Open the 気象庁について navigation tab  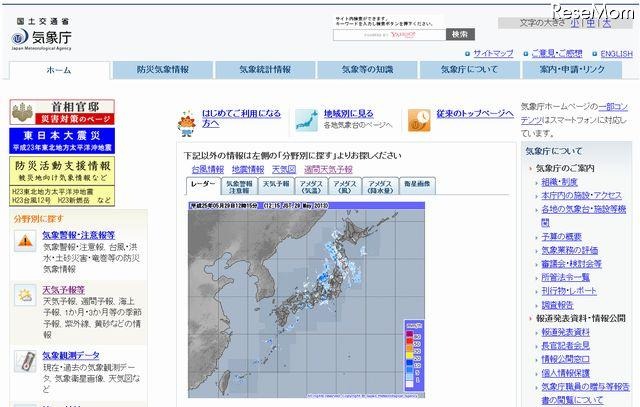pos(470,70)
